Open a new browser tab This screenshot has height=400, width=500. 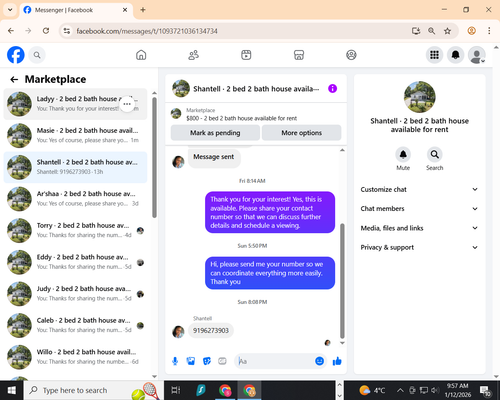coord(143,10)
